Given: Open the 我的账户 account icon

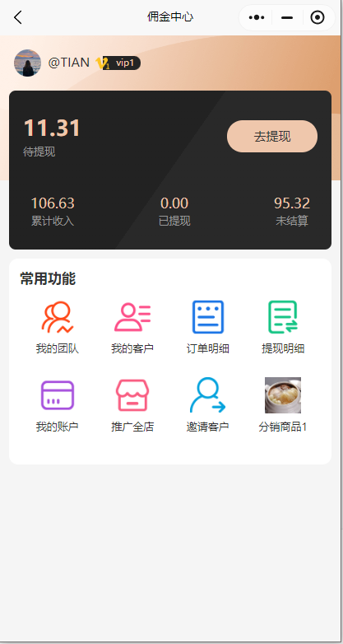Looking at the screenshot, I should pyautogui.click(x=58, y=395).
